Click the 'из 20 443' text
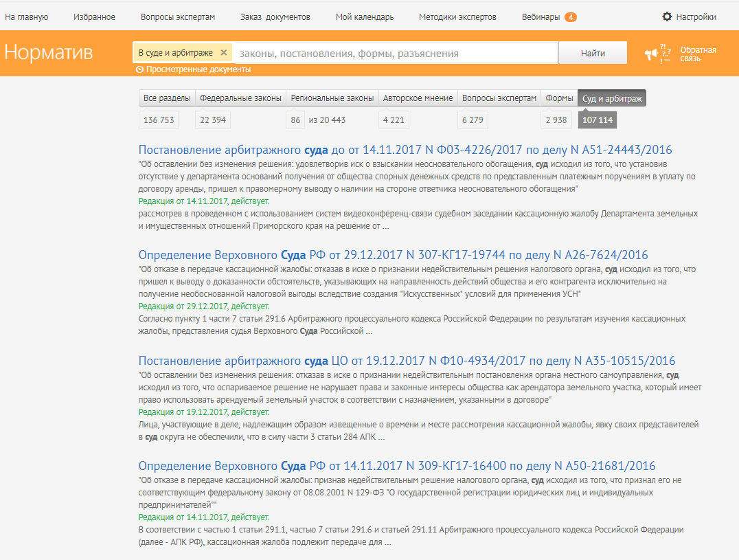This screenshot has height=560, width=739. coord(327,120)
